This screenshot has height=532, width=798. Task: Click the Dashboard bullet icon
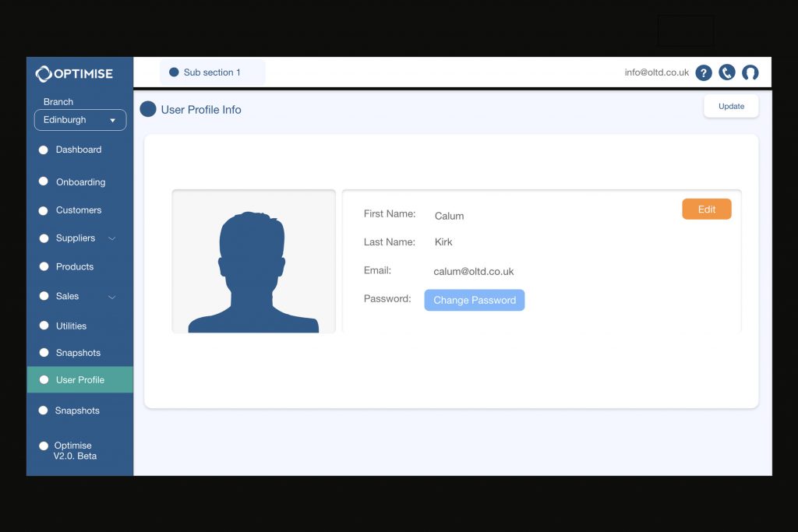click(x=44, y=150)
